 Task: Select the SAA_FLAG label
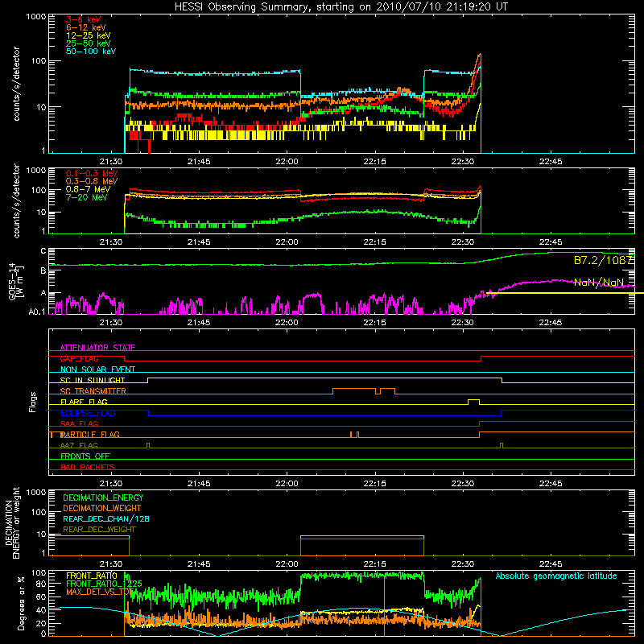[79, 424]
